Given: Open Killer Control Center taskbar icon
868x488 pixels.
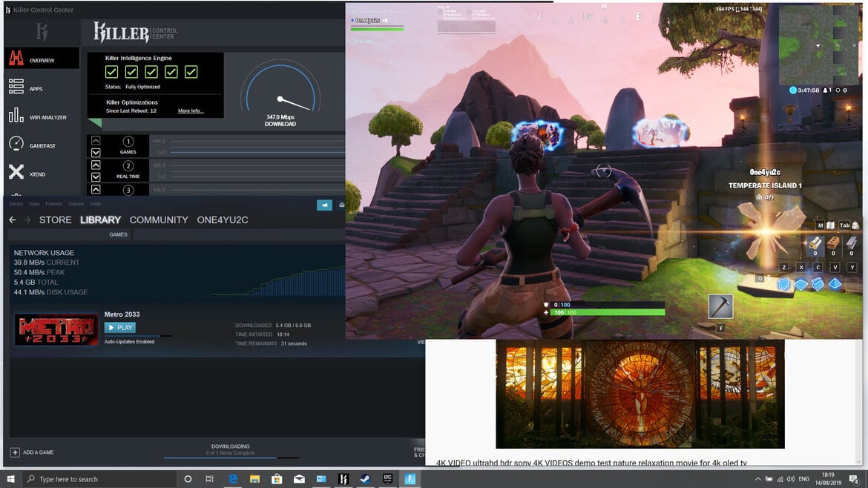Looking at the screenshot, I should point(343,479).
